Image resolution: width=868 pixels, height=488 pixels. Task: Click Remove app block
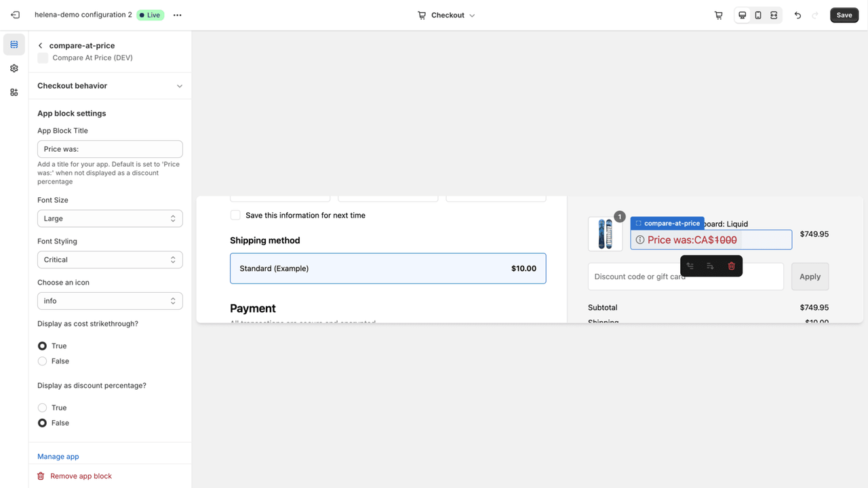tap(81, 476)
